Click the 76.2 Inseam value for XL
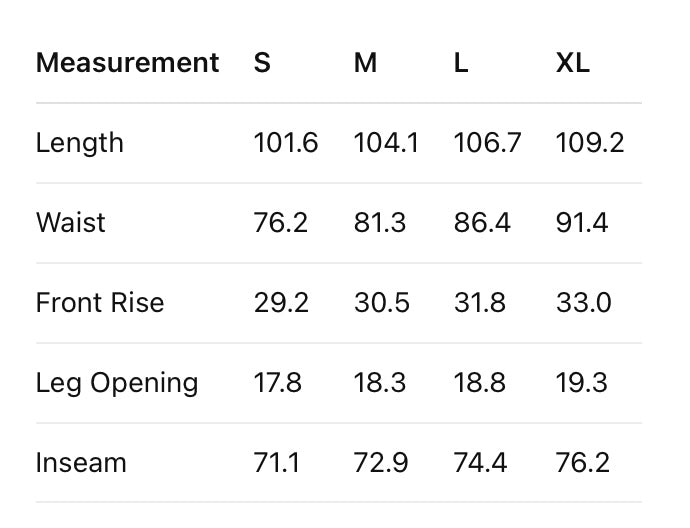 pyautogui.click(x=583, y=463)
